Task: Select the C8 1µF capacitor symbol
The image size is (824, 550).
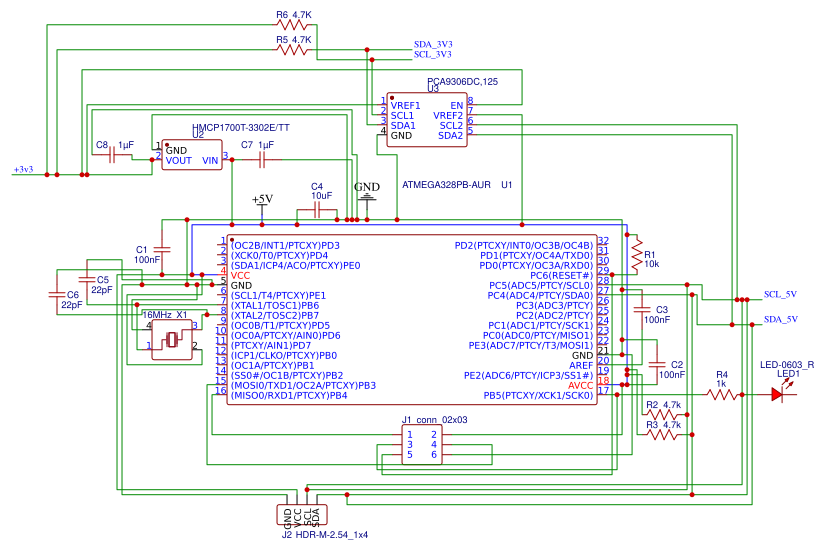Action: point(112,154)
